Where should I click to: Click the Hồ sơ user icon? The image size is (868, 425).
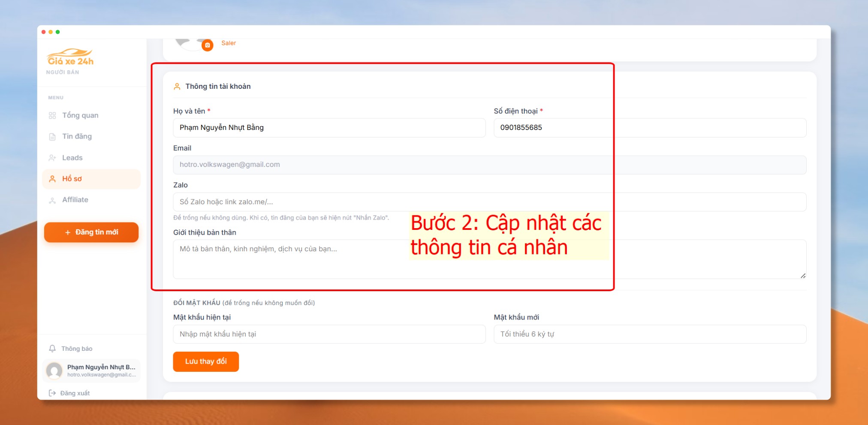[x=52, y=179]
